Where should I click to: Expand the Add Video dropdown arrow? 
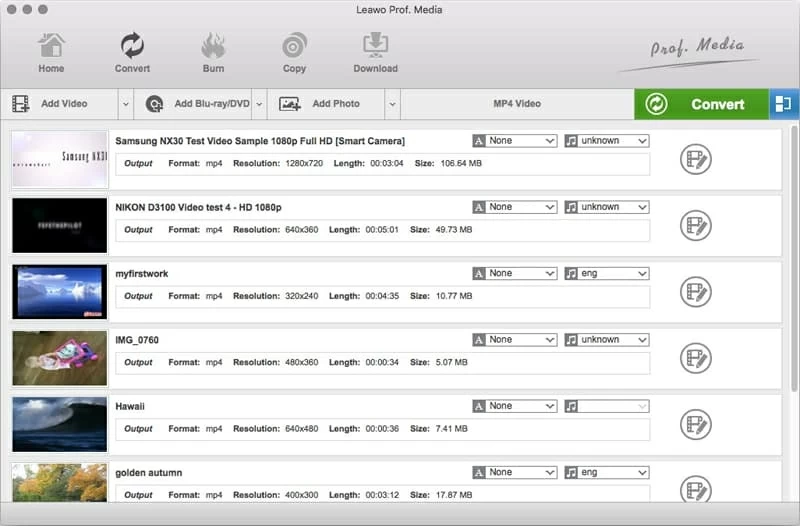click(x=125, y=104)
